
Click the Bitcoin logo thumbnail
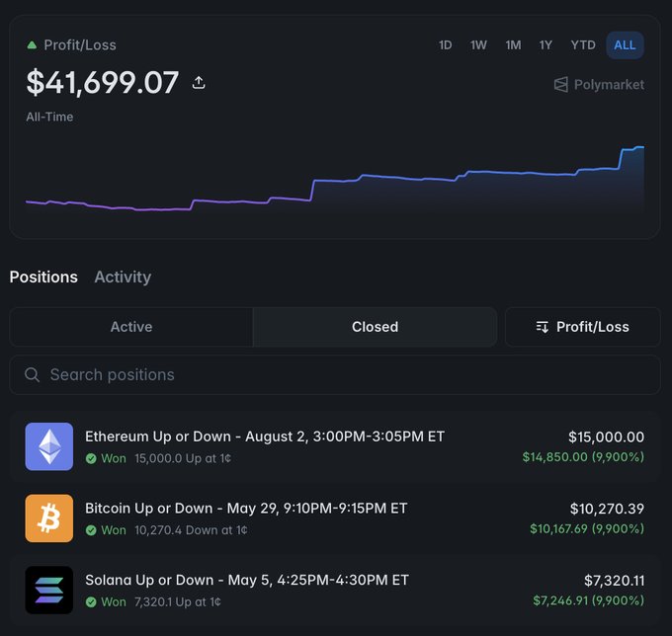pos(48,518)
